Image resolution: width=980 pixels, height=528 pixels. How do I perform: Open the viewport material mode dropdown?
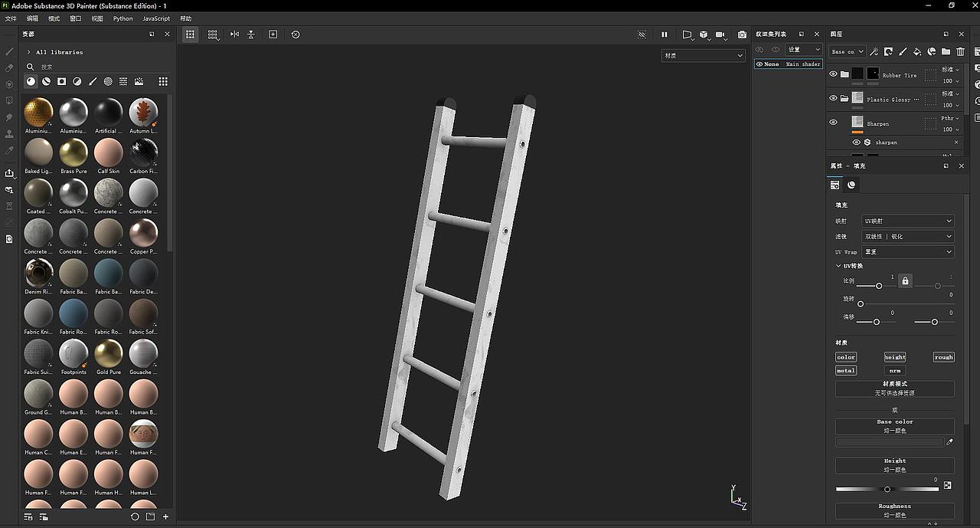(x=704, y=55)
